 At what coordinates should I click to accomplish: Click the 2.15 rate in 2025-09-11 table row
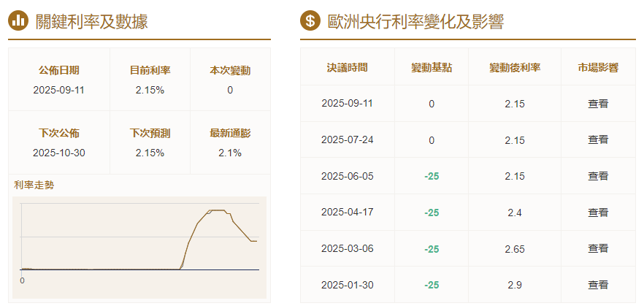pyautogui.click(x=515, y=104)
